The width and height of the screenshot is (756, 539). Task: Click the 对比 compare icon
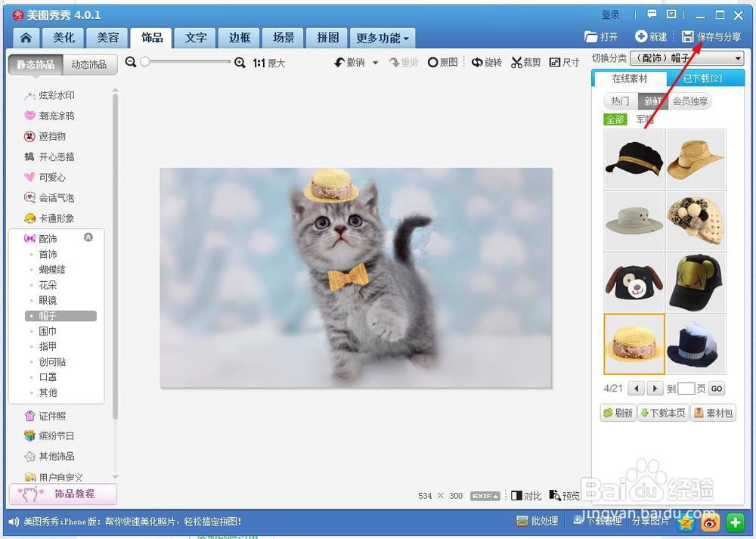517,496
